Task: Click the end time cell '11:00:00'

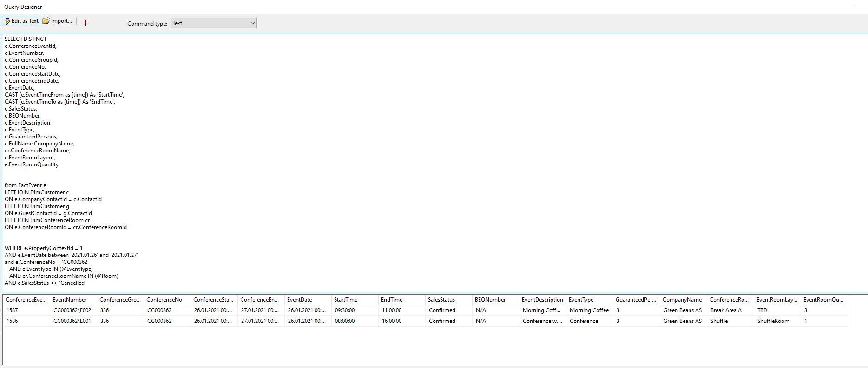Action: click(x=402, y=310)
